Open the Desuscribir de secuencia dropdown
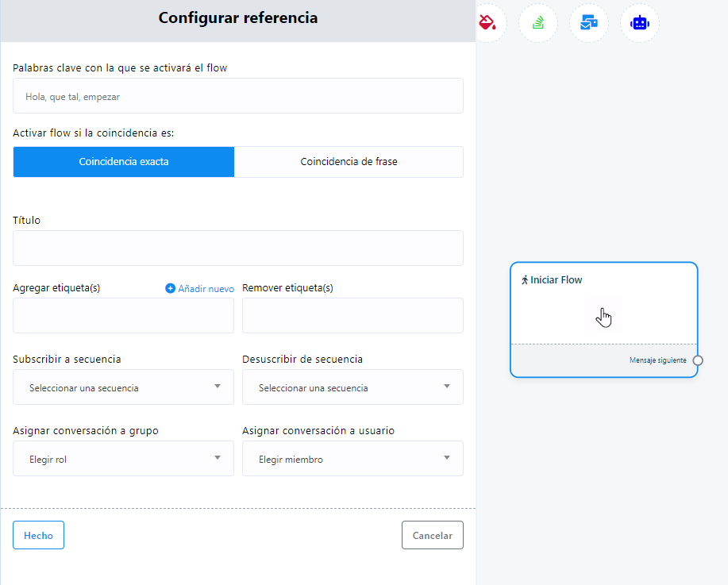The height and width of the screenshot is (585, 728). (x=352, y=387)
